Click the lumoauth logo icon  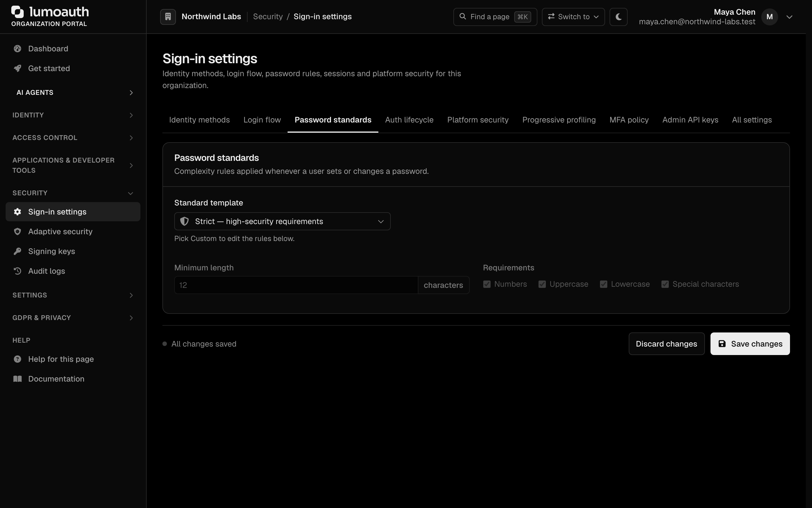[x=17, y=12]
